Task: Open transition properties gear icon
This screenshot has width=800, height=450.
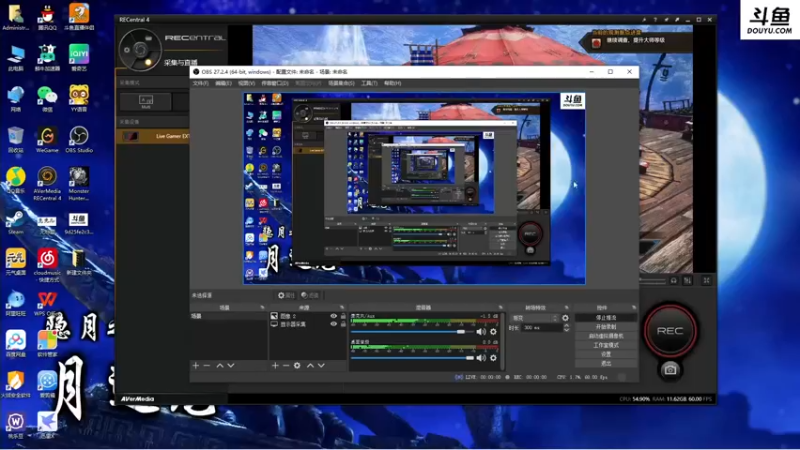Action: [x=565, y=318]
